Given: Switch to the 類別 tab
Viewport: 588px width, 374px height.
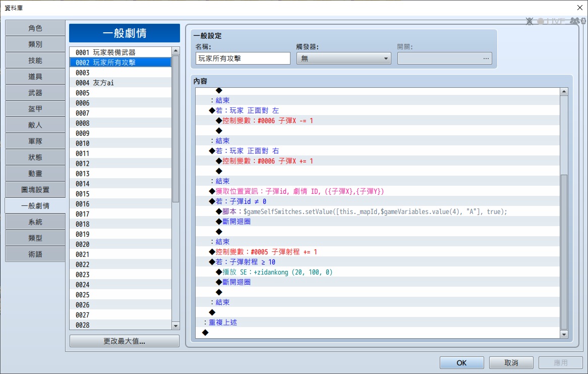Looking at the screenshot, I should pos(35,44).
